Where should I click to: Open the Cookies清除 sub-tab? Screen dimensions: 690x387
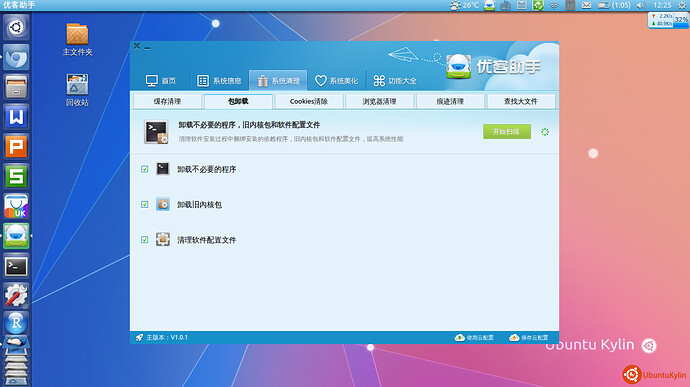(x=308, y=101)
